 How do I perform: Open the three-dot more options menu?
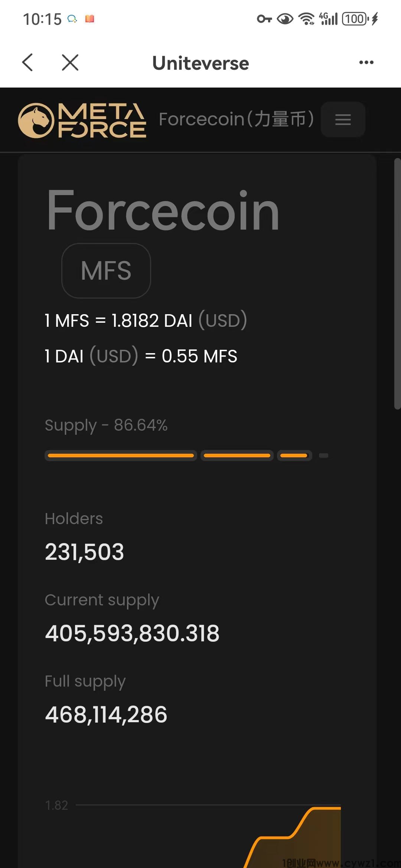(x=366, y=62)
